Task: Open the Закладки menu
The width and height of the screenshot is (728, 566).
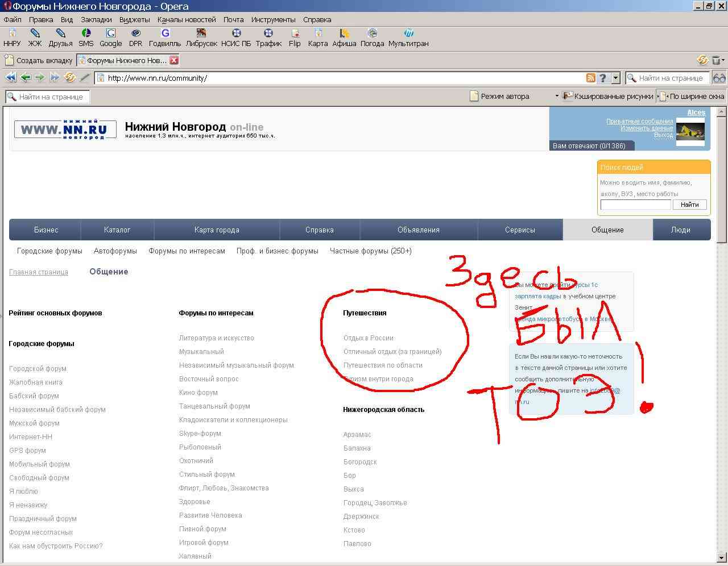Action: tap(96, 19)
